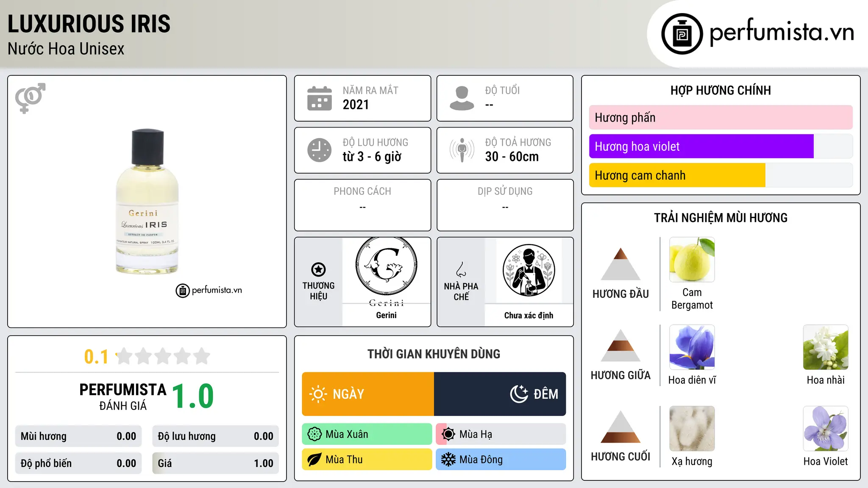Click the sun icon in Ngày bar
The image size is (868, 488).
coord(318,394)
